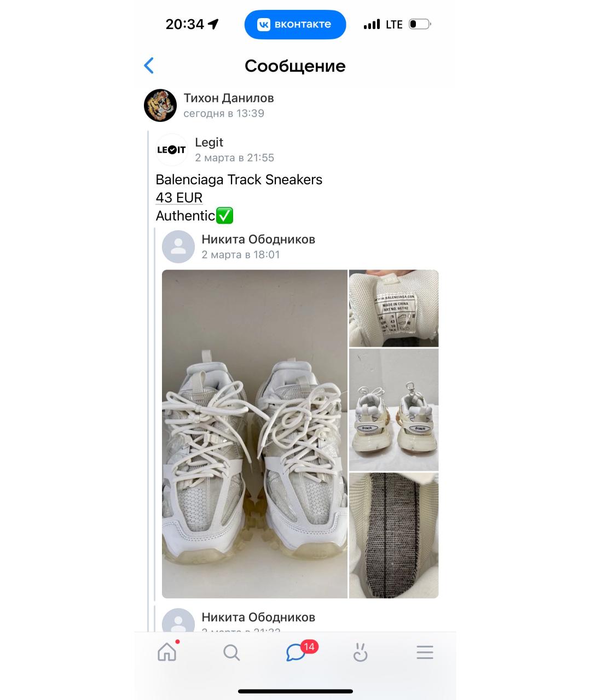Open the Legit community name link
The width and height of the screenshot is (591, 700).
(209, 142)
